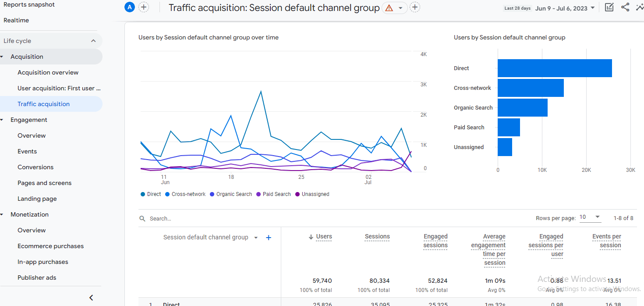644x306 pixels.
Task: Add a secondary dimension with the blue plus icon
Action: click(x=269, y=237)
